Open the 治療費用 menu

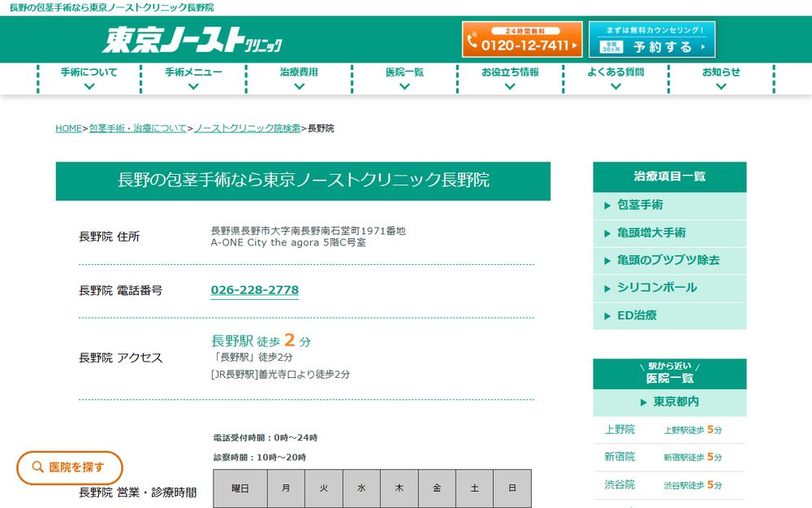[299, 72]
